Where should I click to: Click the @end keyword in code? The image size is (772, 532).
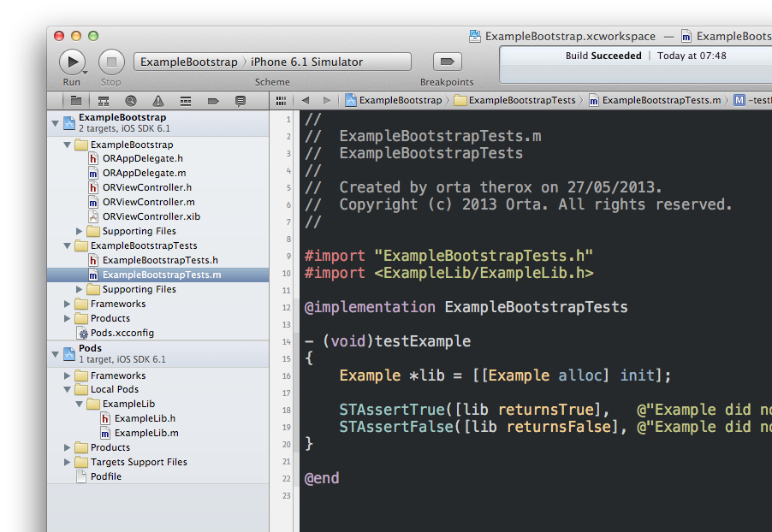point(322,478)
